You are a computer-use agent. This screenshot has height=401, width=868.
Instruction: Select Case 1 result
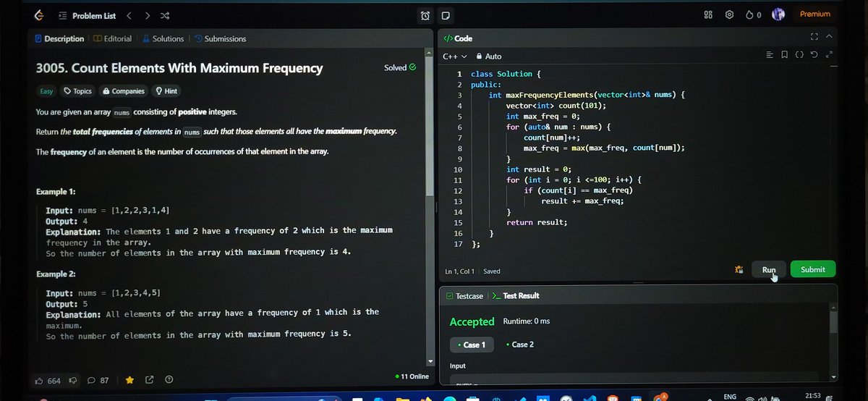click(472, 345)
